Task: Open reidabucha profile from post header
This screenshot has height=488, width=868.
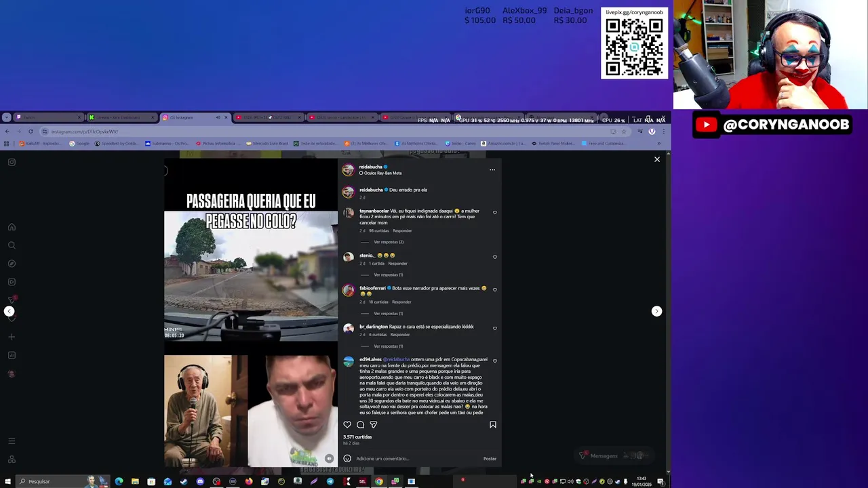Action: coord(371,167)
